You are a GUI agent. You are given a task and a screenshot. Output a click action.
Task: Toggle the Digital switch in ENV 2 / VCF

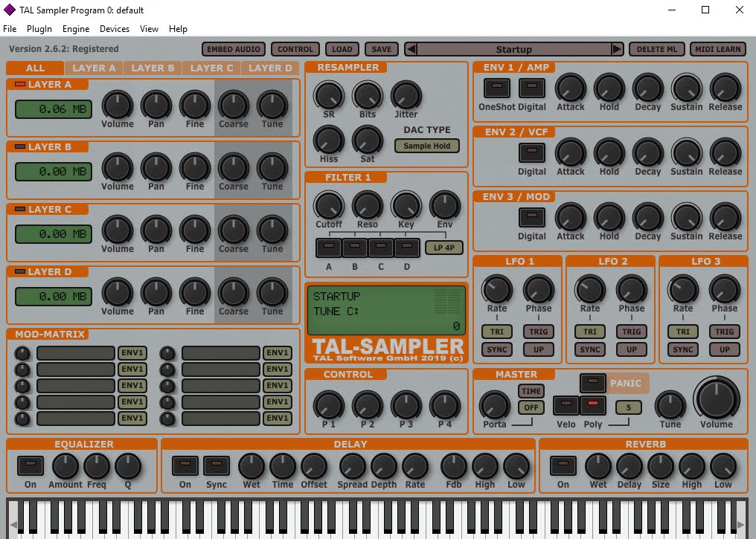[x=532, y=152]
